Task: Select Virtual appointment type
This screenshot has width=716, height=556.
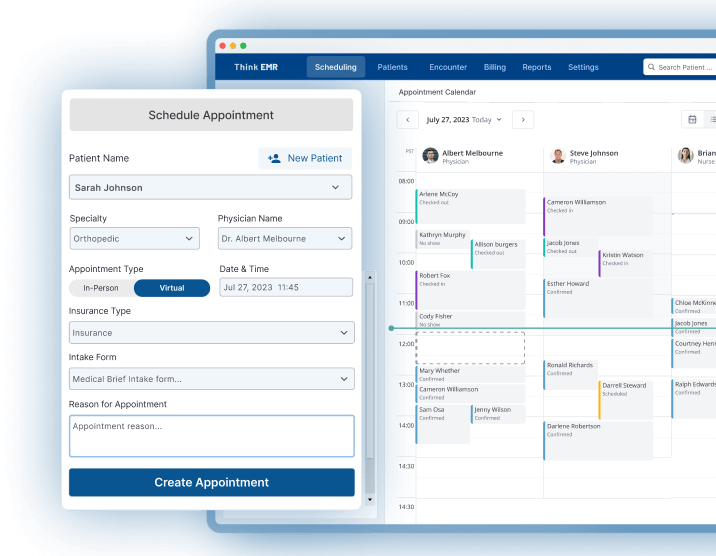Action: (x=172, y=288)
